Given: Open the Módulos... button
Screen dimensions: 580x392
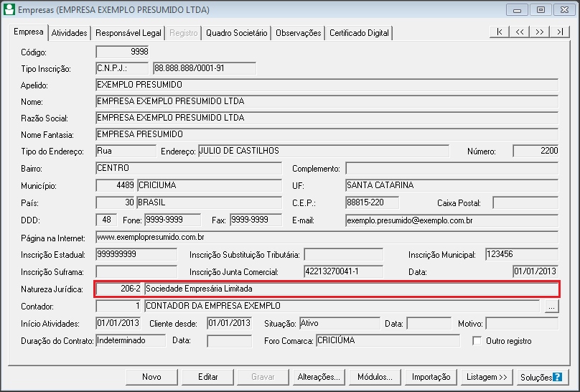Looking at the screenshot, I should [375, 377].
